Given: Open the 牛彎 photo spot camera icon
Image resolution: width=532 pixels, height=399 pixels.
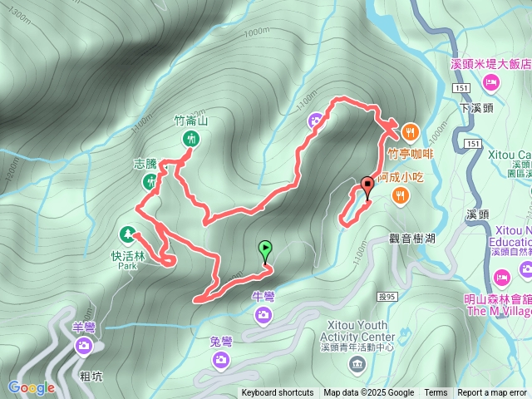Looking at the screenshot, I should click(x=263, y=316).
